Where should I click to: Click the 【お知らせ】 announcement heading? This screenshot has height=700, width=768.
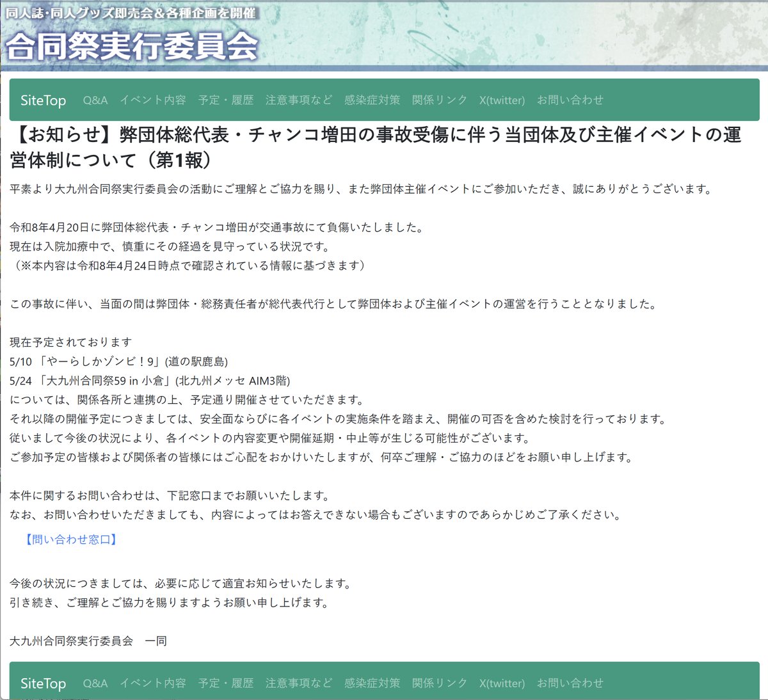click(376, 147)
